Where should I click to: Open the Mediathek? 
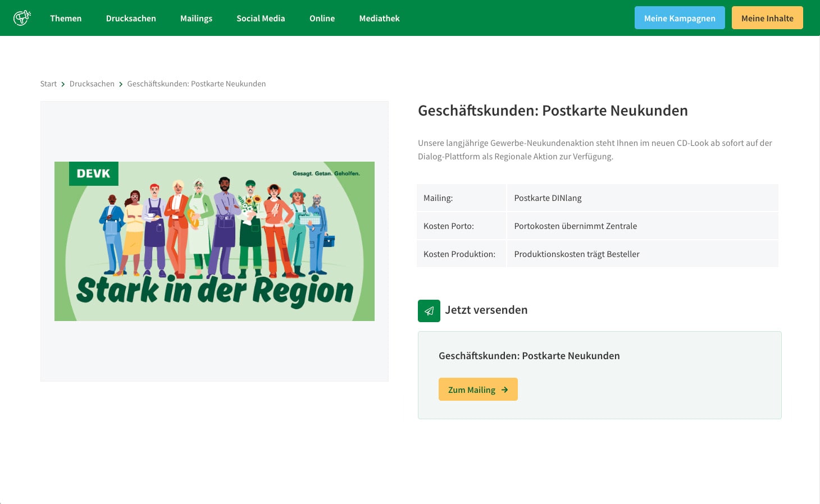(379, 18)
